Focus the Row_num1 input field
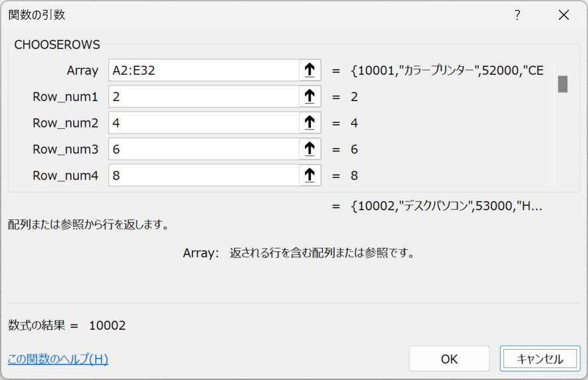The image size is (588, 380). click(x=204, y=96)
